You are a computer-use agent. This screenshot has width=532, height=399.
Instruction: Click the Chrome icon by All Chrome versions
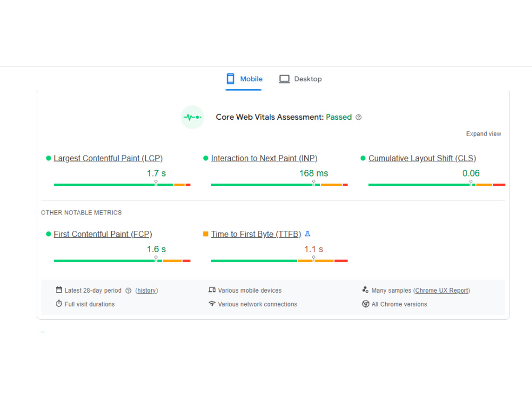point(365,304)
